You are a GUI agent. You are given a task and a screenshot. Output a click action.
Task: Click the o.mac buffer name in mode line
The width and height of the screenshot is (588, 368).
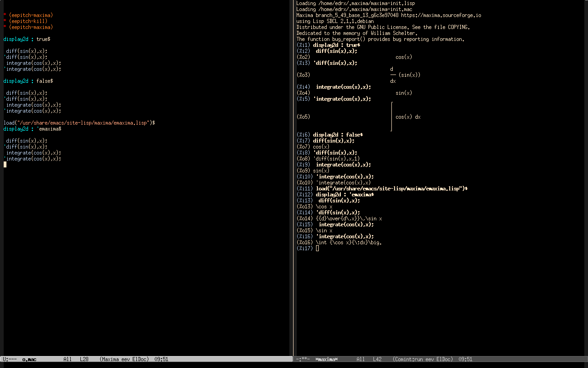(x=29, y=359)
